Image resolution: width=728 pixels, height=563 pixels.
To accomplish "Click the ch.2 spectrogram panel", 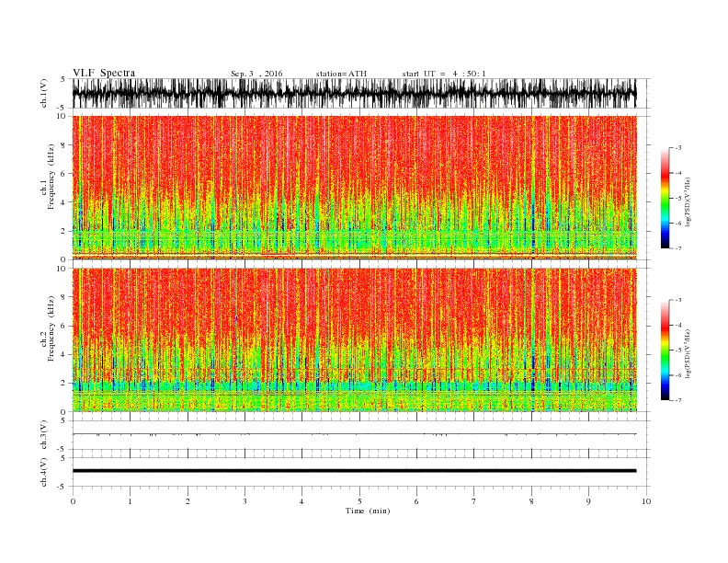I will [354, 340].
